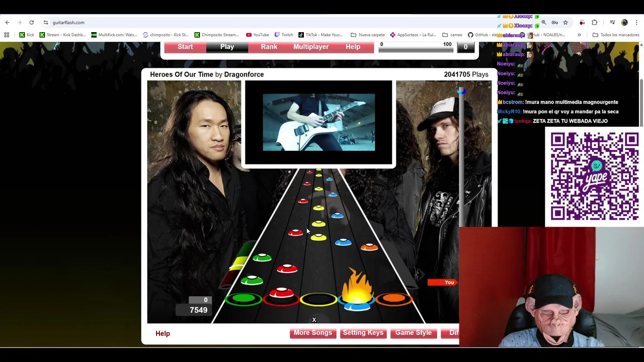Switch to the Start tab
Screen dimensions: 644x362
coord(185,47)
